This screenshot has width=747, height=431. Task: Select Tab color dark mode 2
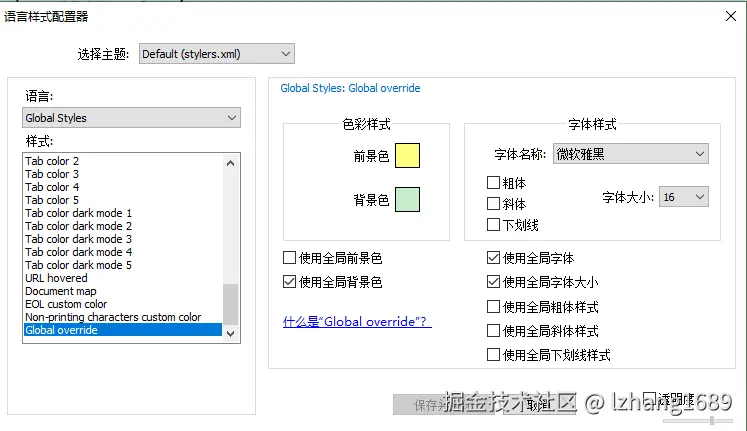coord(123,226)
